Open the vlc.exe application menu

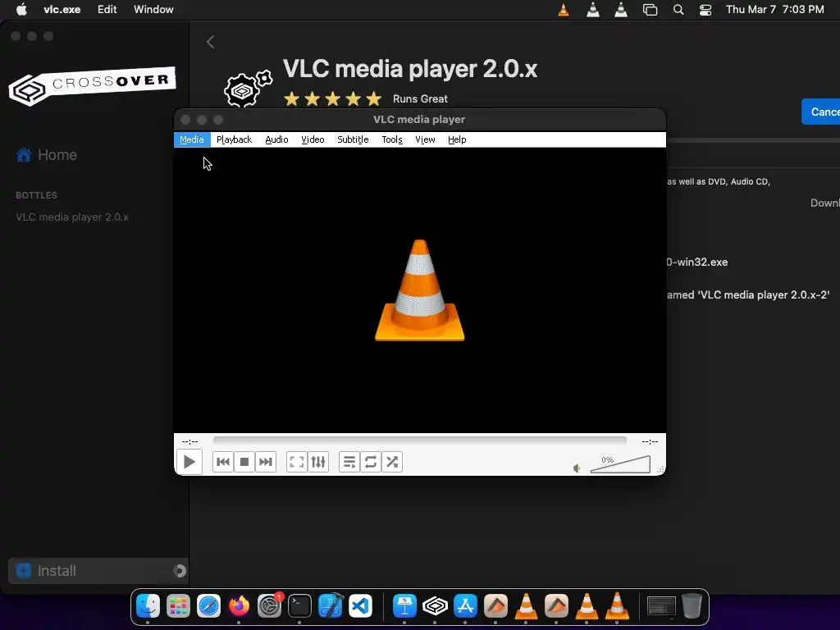[x=62, y=9]
